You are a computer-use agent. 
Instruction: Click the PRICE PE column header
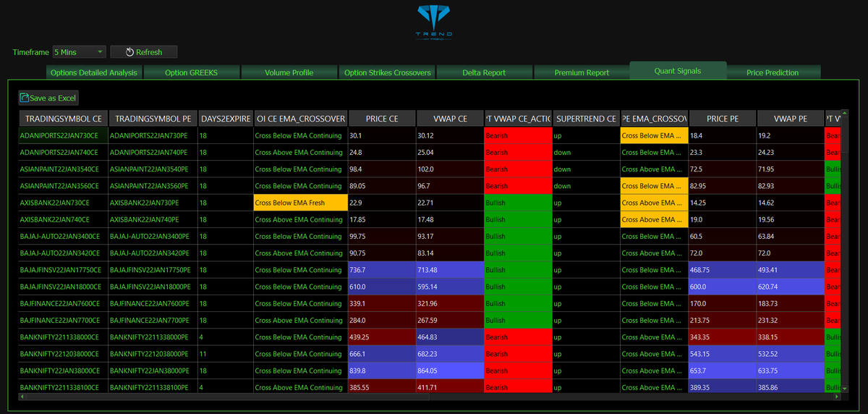(722, 118)
